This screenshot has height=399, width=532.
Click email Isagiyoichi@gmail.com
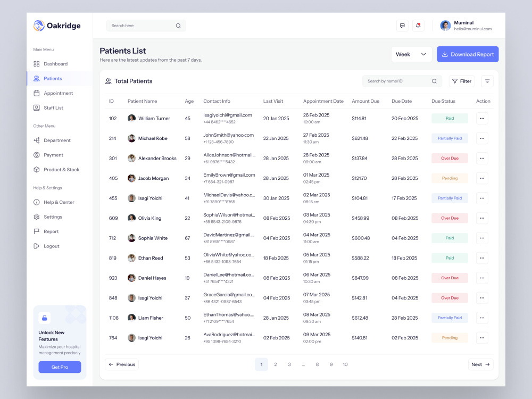coord(228,115)
